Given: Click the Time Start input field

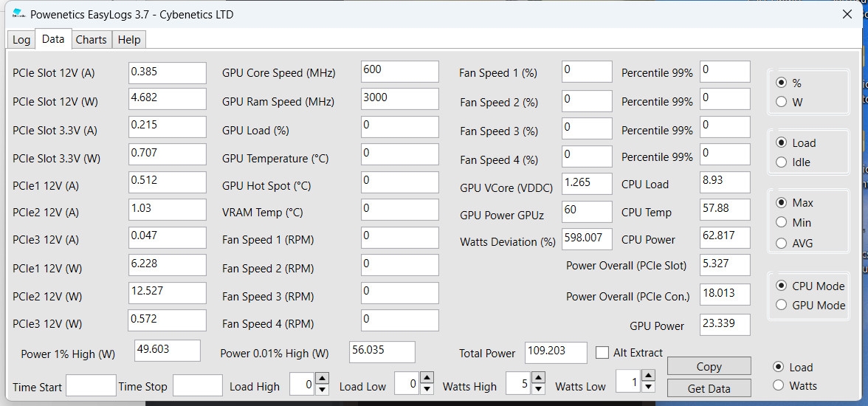Looking at the screenshot, I should point(91,386).
